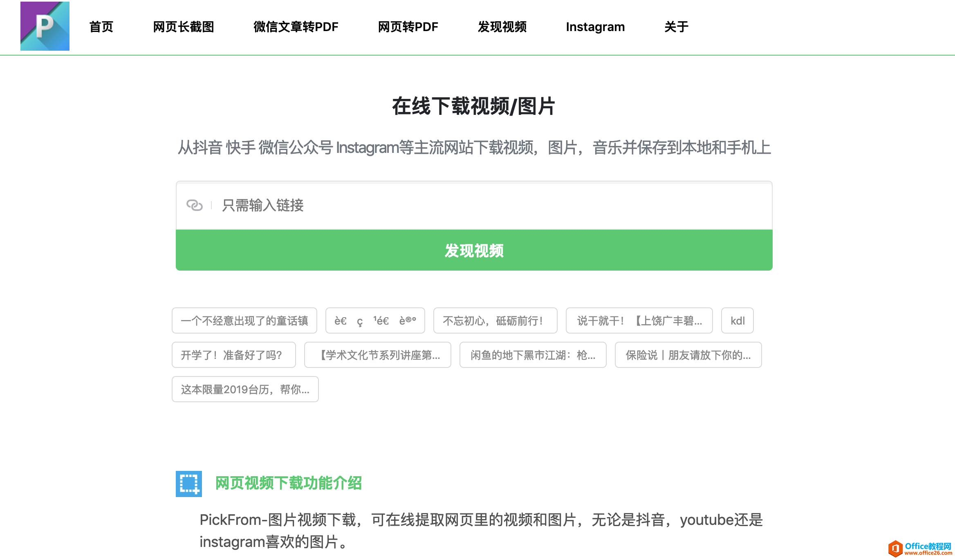
Task: Open 微信文章转PDF menu item
Action: (x=296, y=27)
